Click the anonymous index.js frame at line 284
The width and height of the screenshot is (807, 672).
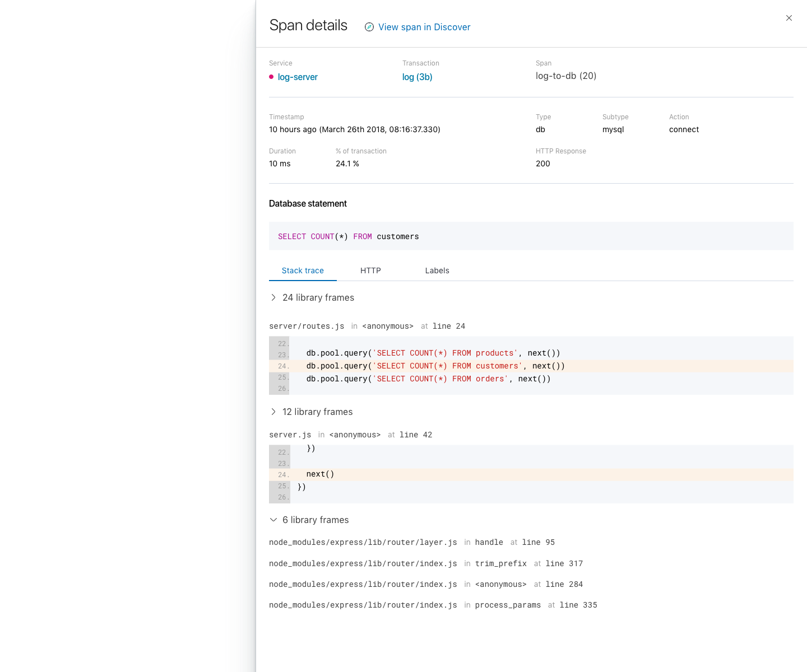coord(426,584)
